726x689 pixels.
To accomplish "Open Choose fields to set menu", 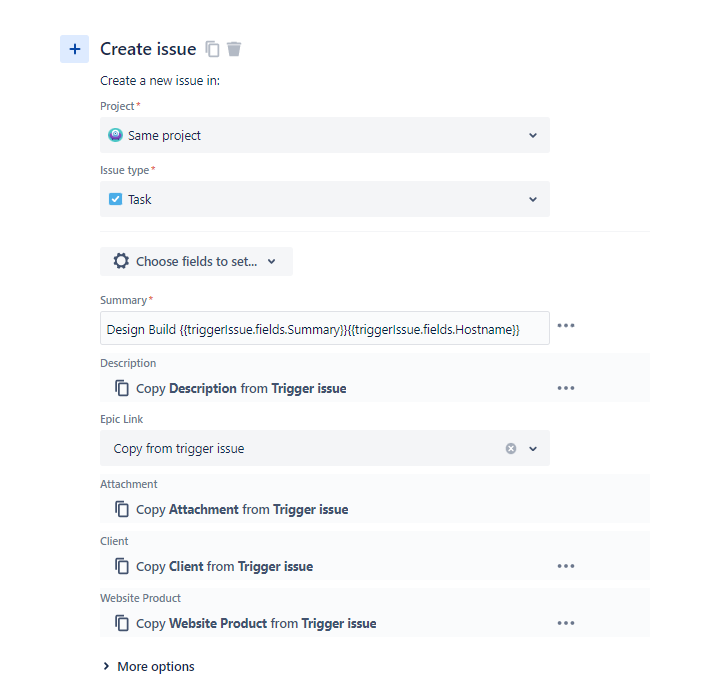I will 196,262.
